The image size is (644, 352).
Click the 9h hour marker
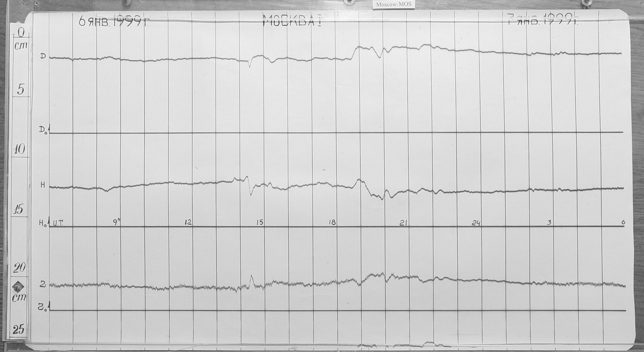[x=117, y=222]
